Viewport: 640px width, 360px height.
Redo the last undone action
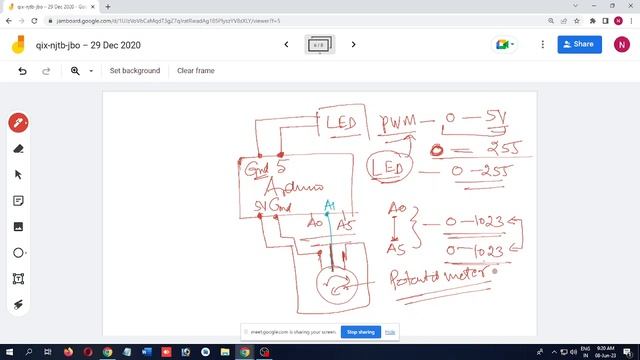(46, 71)
